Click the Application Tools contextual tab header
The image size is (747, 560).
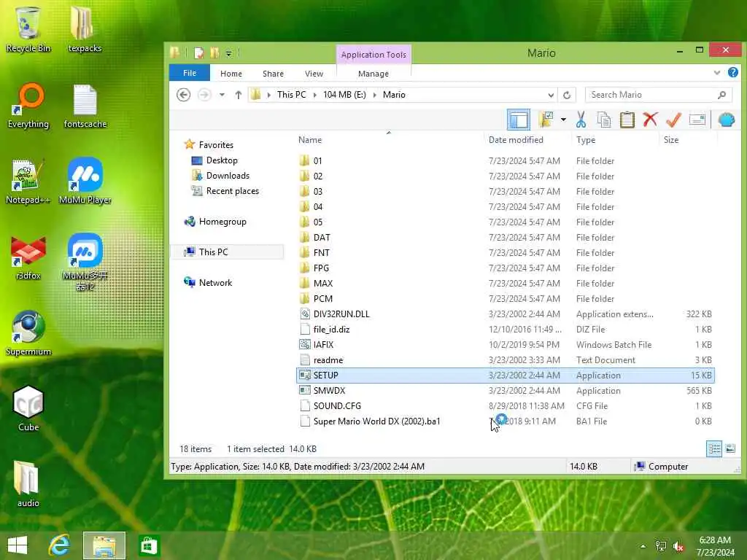(x=373, y=54)
